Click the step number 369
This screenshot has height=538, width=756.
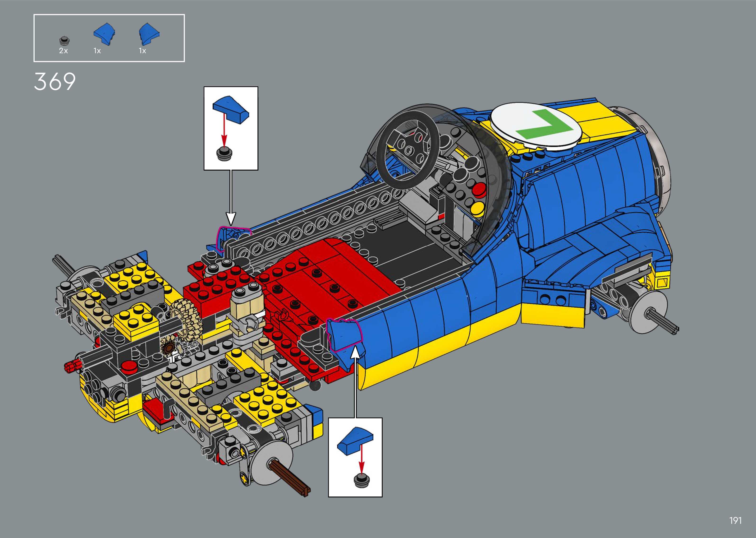[55, 82]
